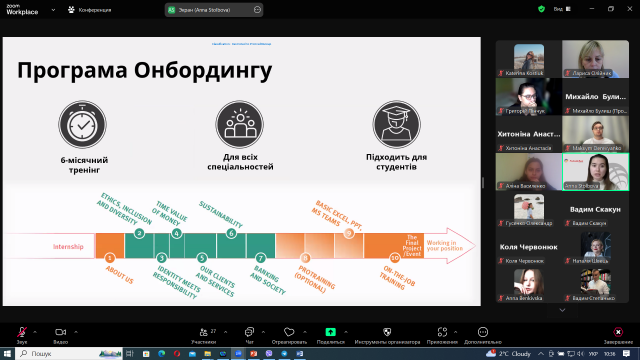Select Kateryna Kostiuk video tile

529,59
